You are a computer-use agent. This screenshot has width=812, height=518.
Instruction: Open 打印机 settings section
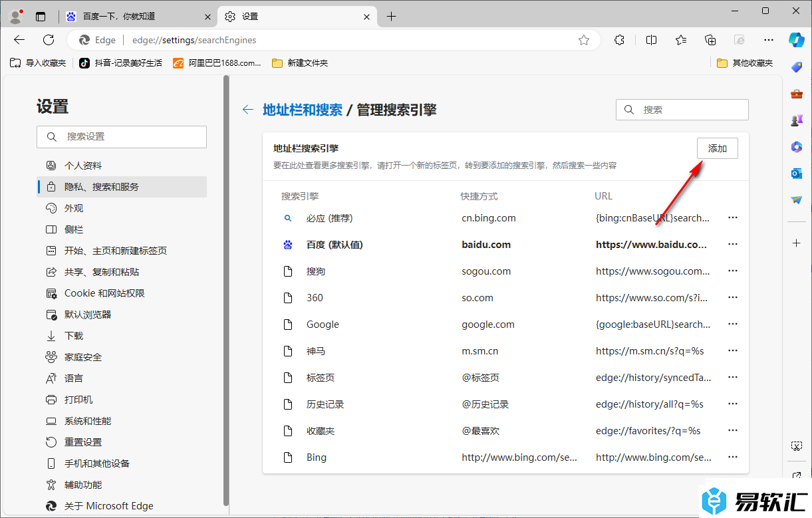coord(122,400)
